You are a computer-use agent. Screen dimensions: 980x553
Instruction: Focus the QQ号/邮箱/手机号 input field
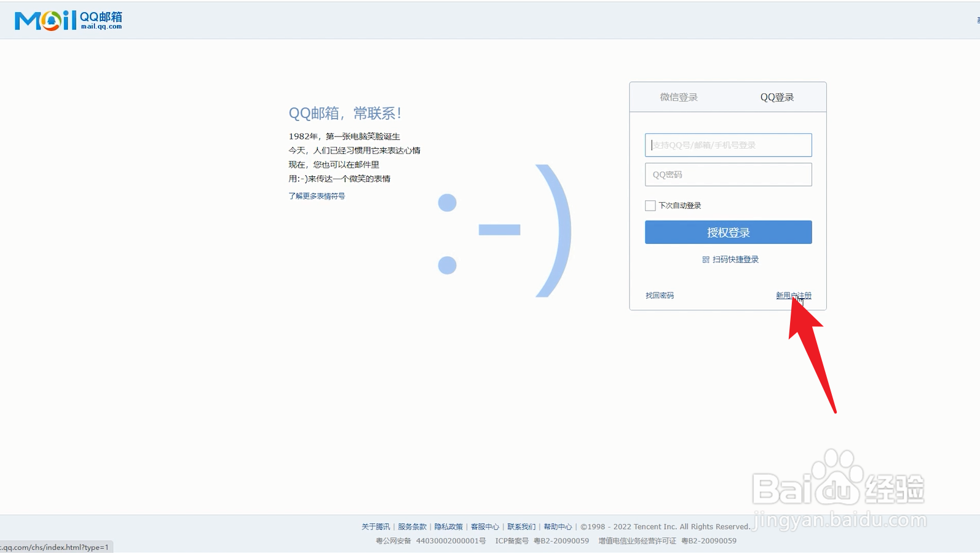[728, 145]
